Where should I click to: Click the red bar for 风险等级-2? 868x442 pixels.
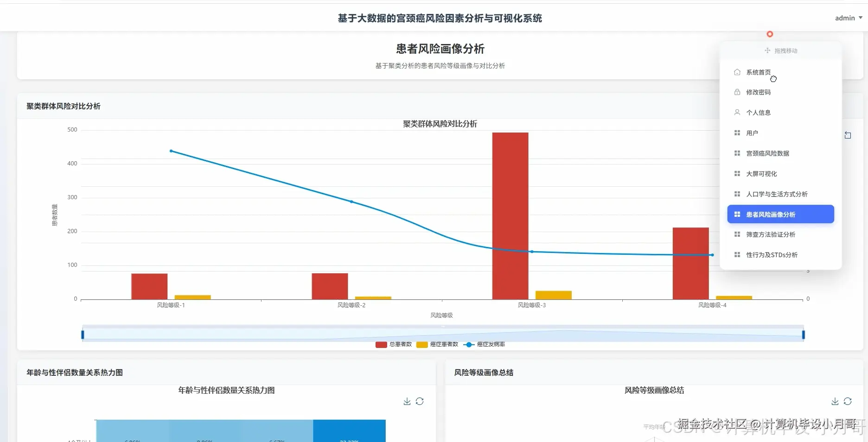330,286
